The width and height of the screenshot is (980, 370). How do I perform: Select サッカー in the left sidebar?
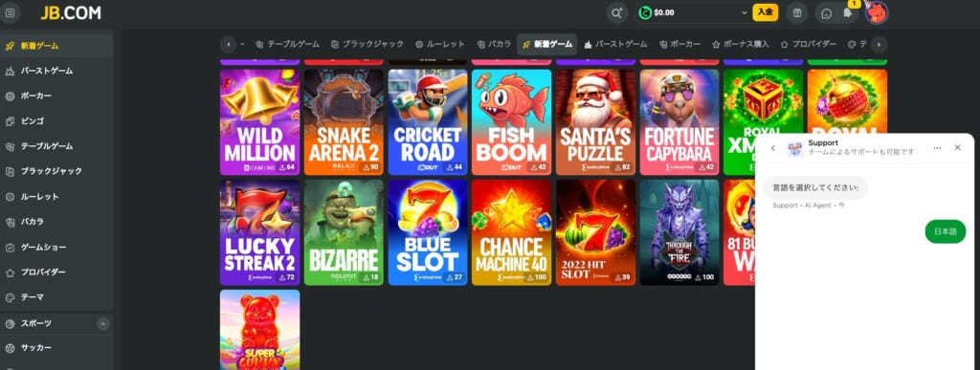[x=56, y=348]
